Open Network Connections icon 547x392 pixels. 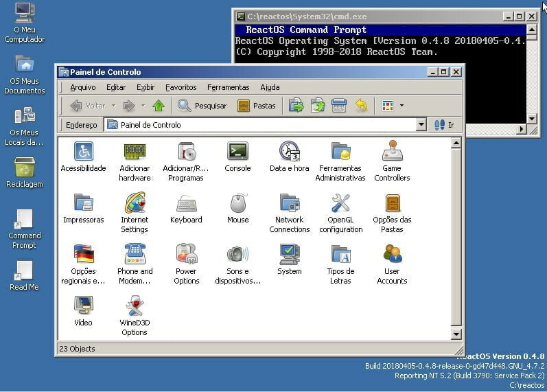pos(289,203)
